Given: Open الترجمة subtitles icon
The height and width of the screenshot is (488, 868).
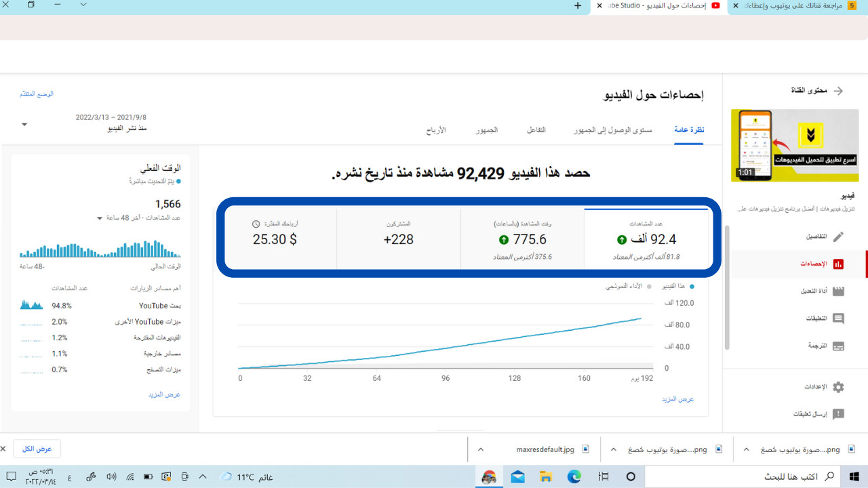Looking at the screenshot, I should [x=839, y=346].
